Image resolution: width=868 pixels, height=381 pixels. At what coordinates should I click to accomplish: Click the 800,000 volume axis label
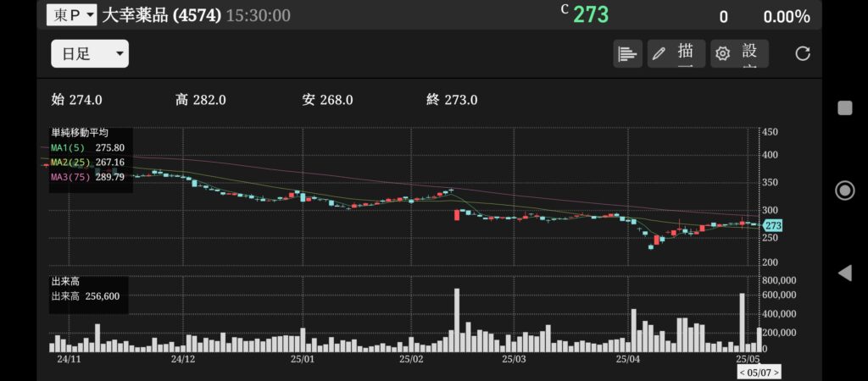pos(780,281)
